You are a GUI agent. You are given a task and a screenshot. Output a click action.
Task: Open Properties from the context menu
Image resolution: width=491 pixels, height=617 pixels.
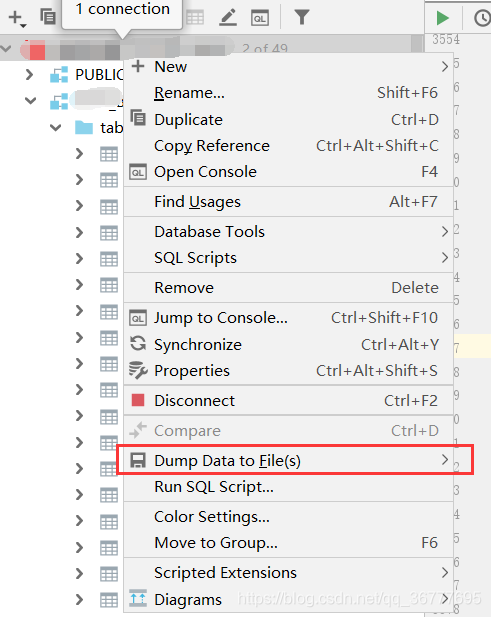[289, 371]
